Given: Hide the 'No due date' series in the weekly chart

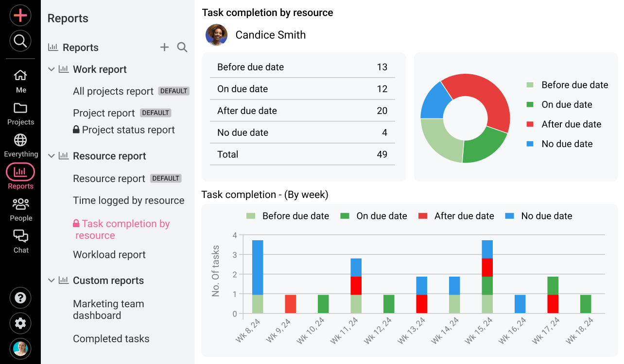Looking at the screenshot, I should coord(538,216).
